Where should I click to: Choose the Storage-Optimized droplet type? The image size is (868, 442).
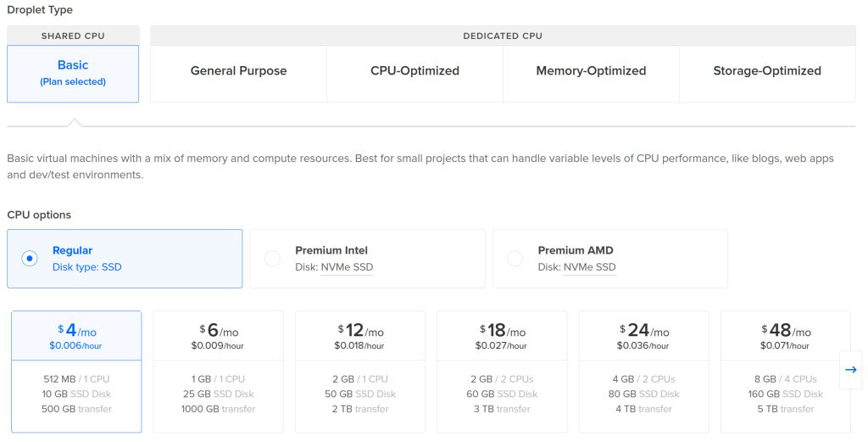pyautogui.click(x=767, y=71)
